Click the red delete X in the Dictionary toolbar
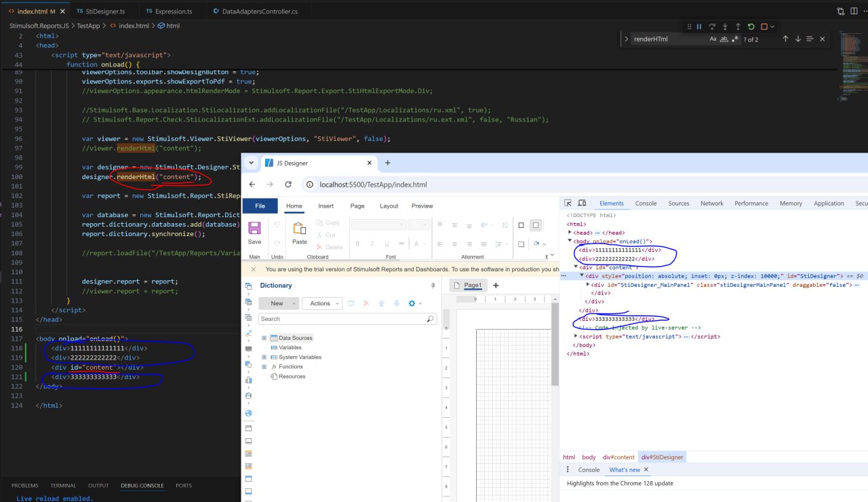The width and height of the screenshot is (868, 502). [366, 303]
